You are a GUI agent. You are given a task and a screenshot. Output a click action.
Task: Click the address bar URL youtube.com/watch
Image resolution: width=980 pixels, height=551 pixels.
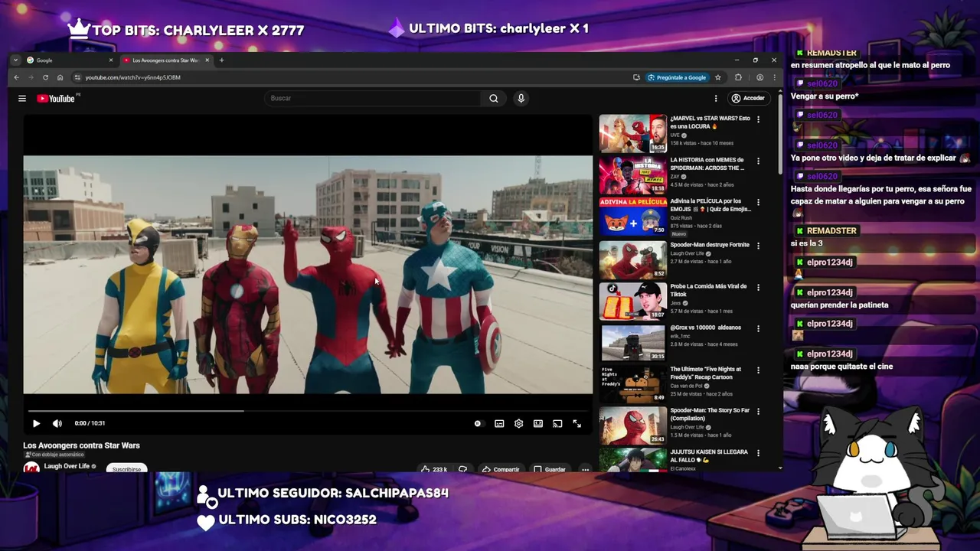(x=132, y=77)
